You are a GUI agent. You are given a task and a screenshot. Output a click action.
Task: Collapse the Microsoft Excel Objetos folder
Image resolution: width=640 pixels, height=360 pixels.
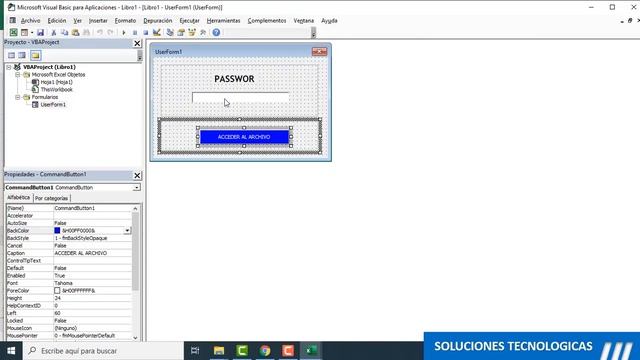(x=18, y=75)
